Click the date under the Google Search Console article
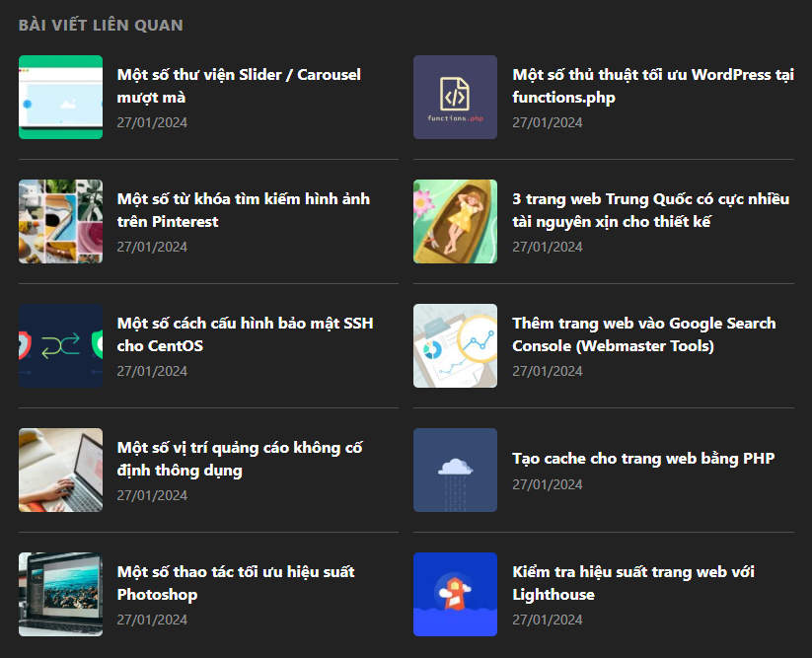This screenshot has height=658, width=812. point(548,371)
